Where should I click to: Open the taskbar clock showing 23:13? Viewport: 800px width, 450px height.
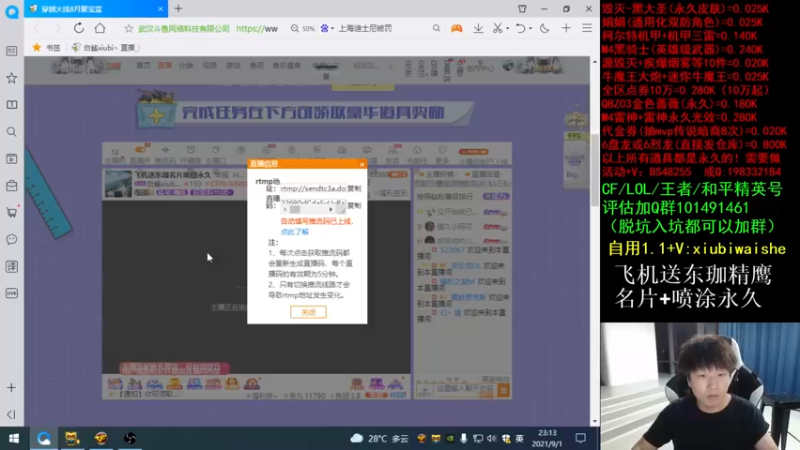click(x=546, y=438)
